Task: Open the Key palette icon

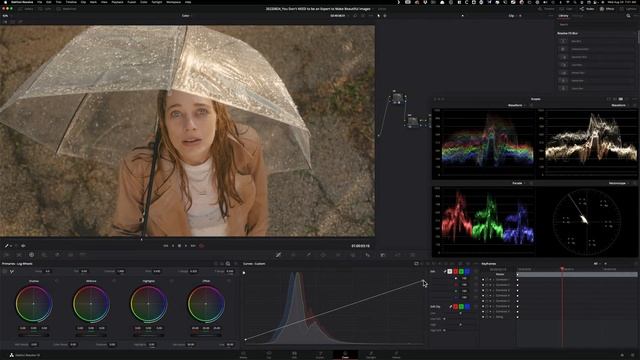Action: coord(383,255)
